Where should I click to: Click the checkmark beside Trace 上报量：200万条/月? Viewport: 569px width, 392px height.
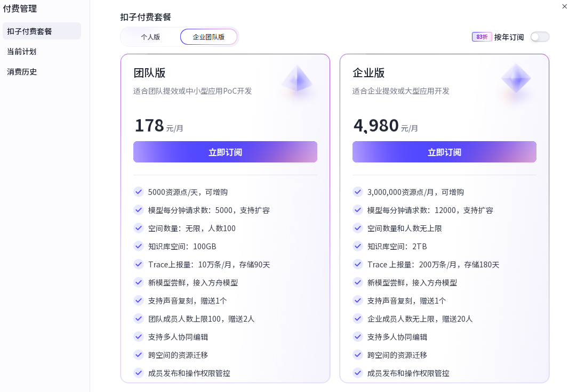coord(358,264)
